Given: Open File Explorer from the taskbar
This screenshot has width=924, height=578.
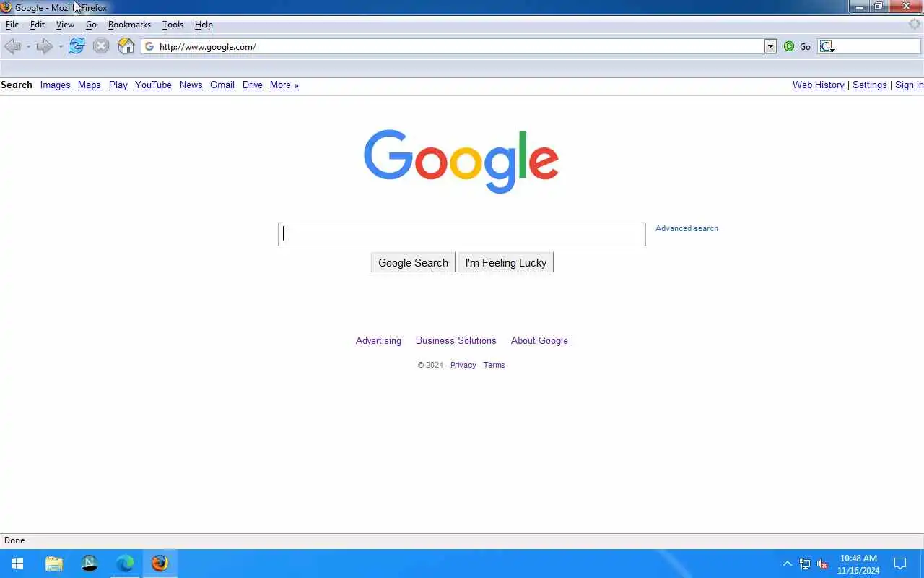Looking at the screenshot, I should pyautogui.click(x=54, y=564).
